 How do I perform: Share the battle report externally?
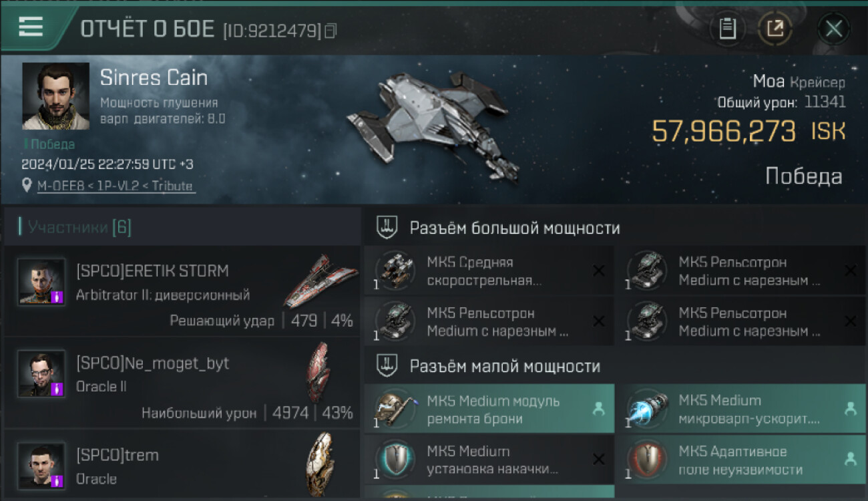pos(775,29)
